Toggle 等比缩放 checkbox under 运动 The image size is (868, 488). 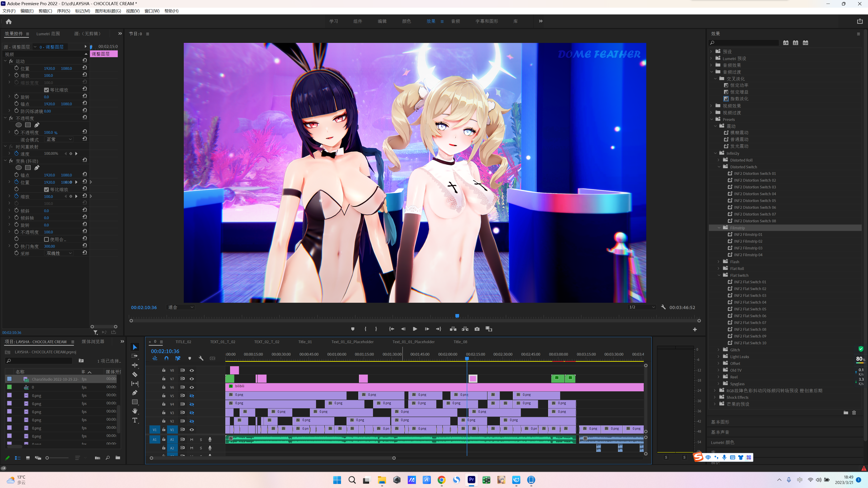click(47, 90)
